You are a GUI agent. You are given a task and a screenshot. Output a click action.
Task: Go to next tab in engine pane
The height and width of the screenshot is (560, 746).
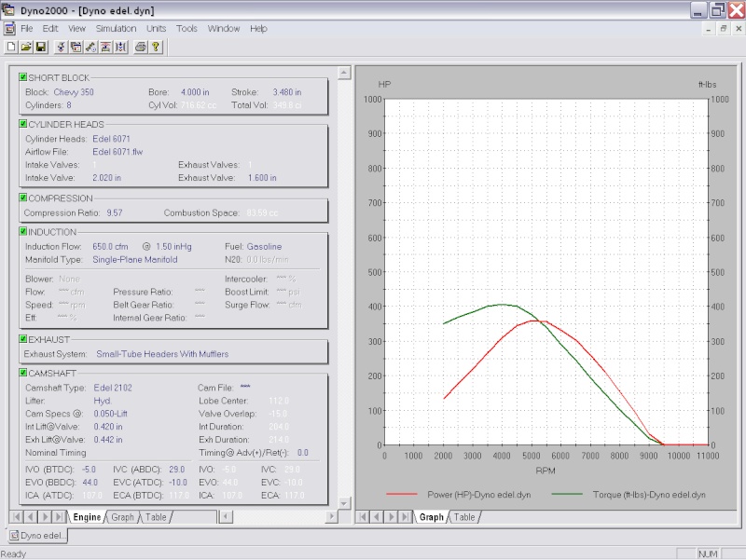[45, 517]
